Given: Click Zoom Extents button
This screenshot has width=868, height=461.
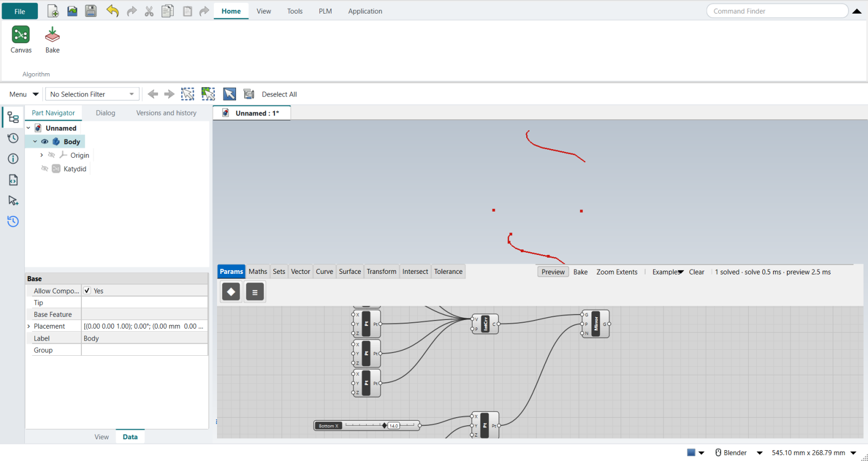Looking at the screenshot, I should [617, 272].
